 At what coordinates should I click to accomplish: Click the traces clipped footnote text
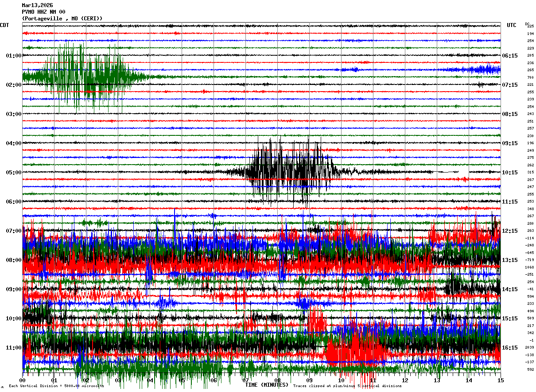pyautogui.click(x=347, y=386)
